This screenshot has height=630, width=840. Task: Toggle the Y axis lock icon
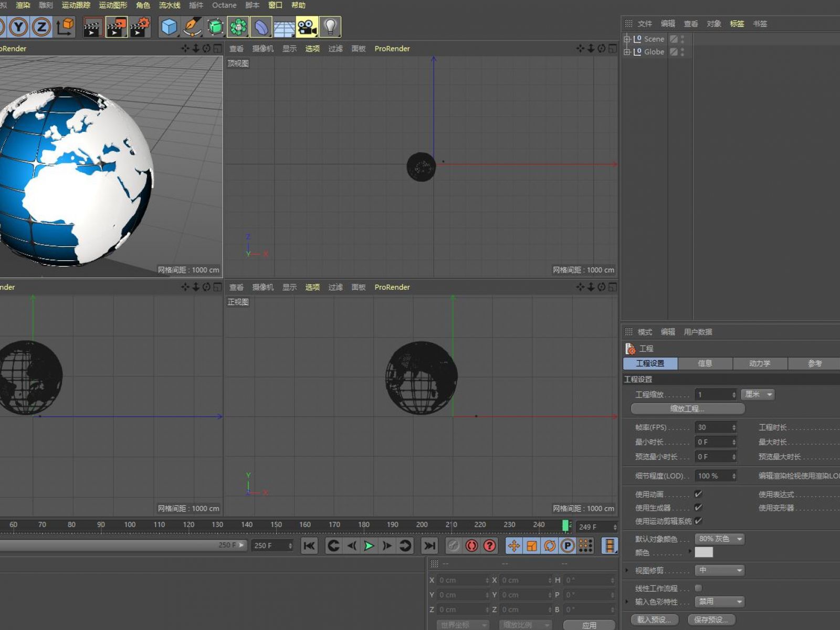click(19, 27)
